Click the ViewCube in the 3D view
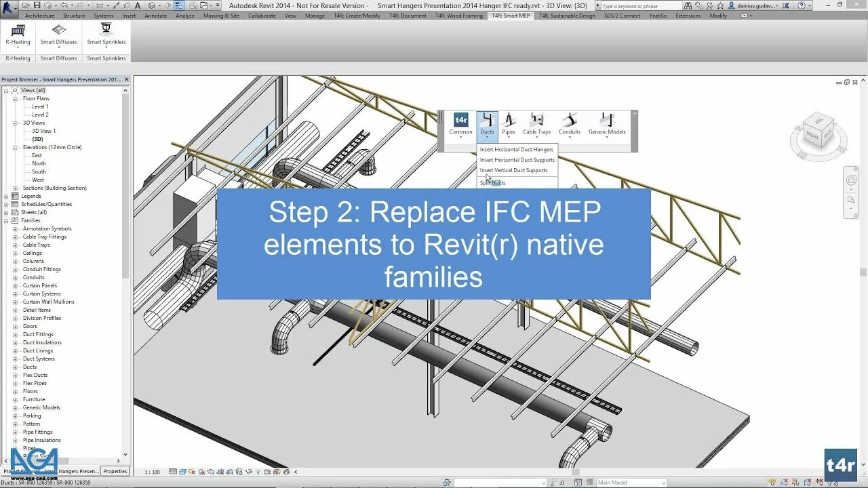This screenshot has width=868, height=488. [818, 130]
